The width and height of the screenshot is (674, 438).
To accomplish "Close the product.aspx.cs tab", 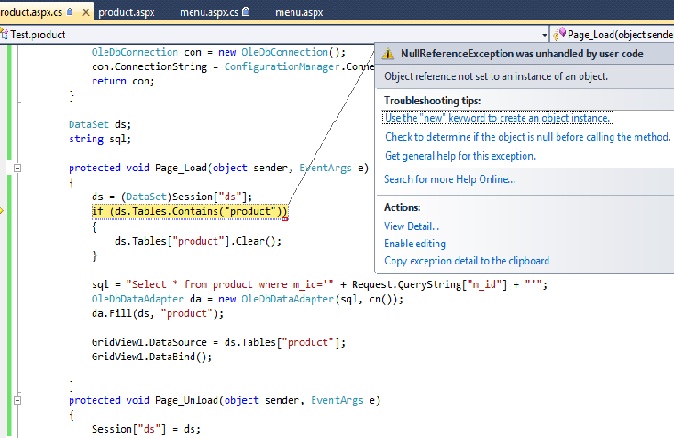I will point(86,12).
